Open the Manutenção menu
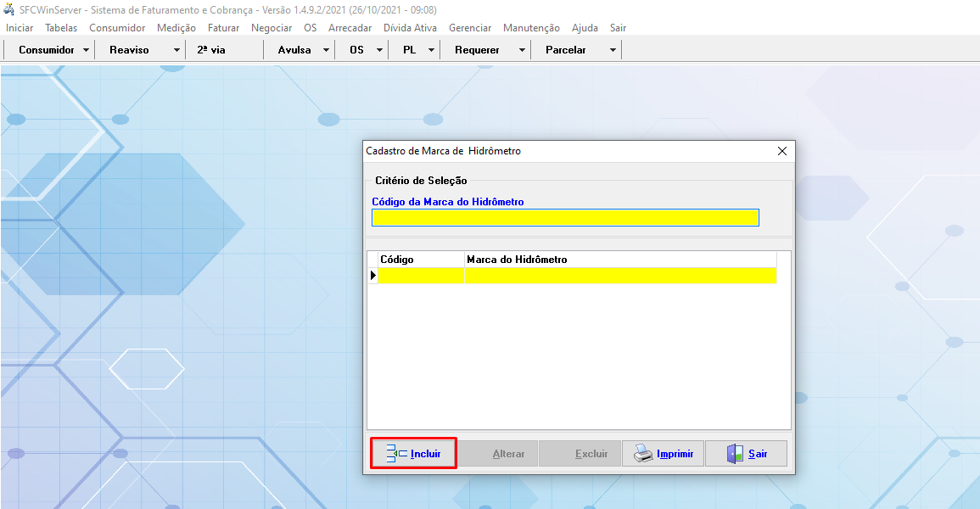Image resolution: width=980 pixels, height=509 pixels. (x=531, y=28)
